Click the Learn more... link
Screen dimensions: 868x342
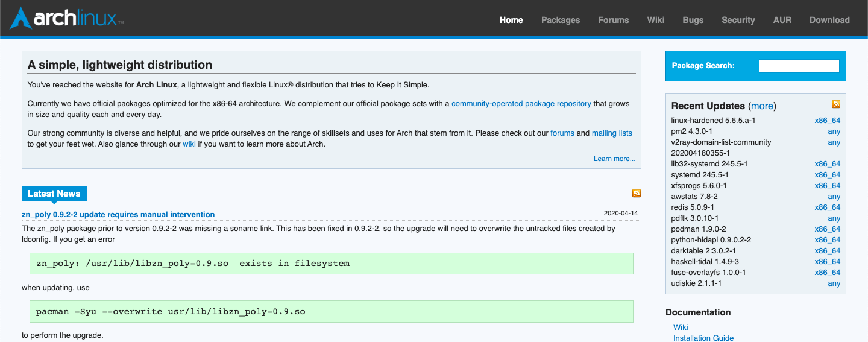614,159
